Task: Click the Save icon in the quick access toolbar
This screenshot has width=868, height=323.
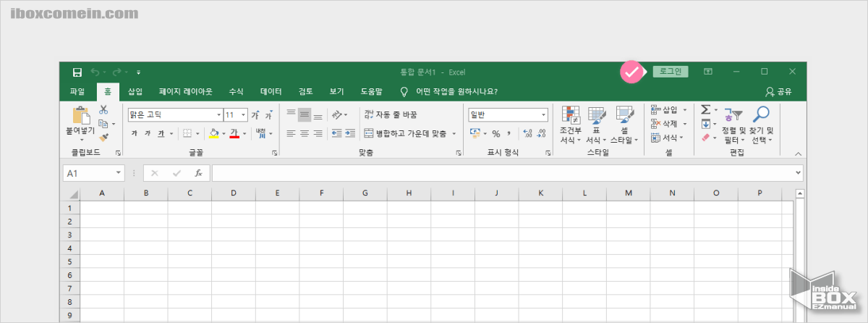Action: [77, 72]
